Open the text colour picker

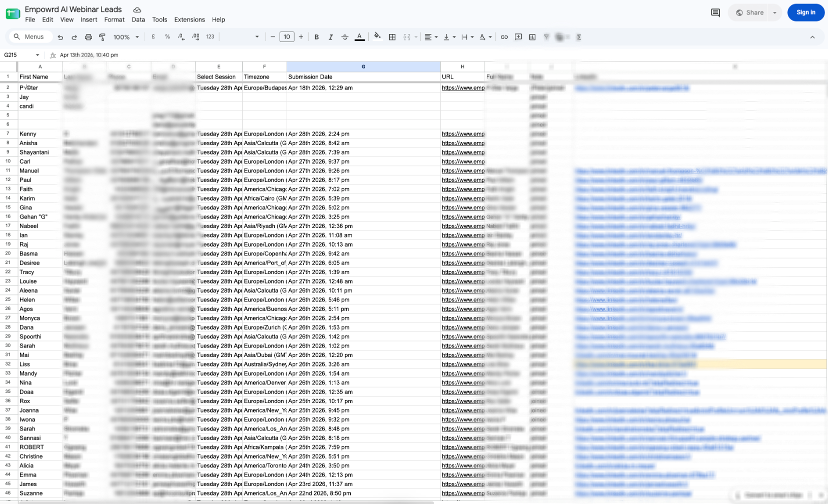tap(359, 37)
